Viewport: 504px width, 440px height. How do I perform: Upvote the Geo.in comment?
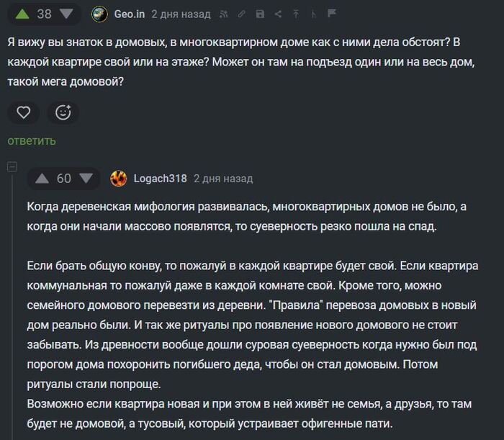20,14
